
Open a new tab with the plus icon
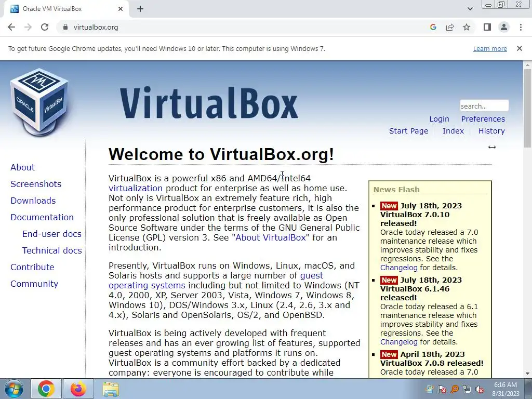pyautogui.click(x=140, y=9)
